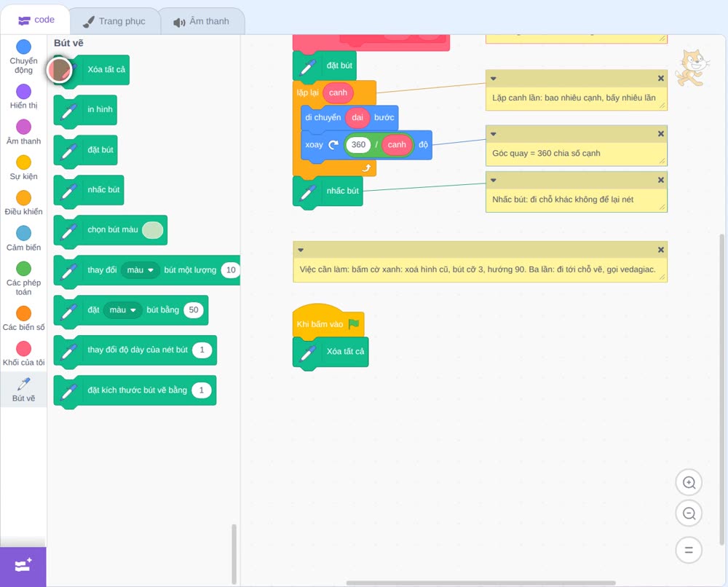Collapse the Lặp canh lần comment
Viewport: 728px width, 587px height.
tap(494, 79)
